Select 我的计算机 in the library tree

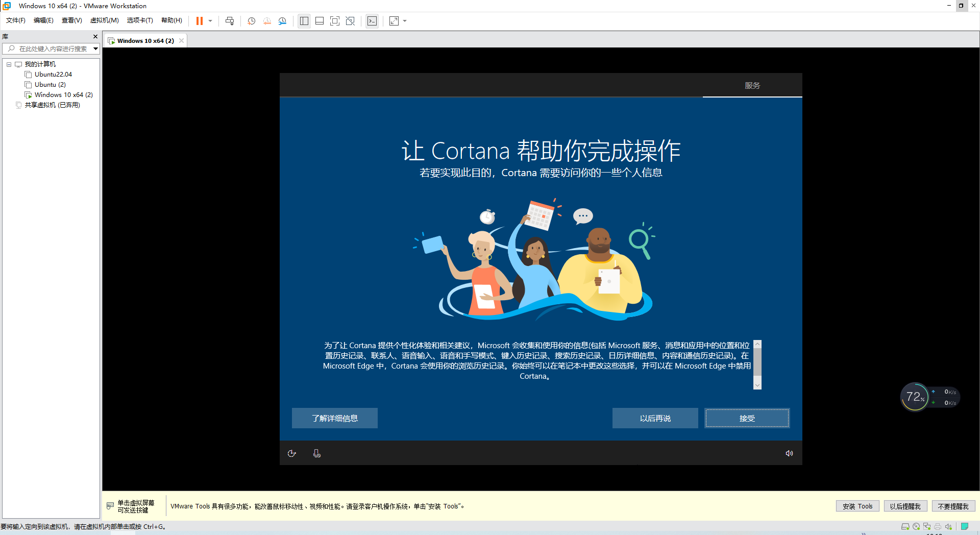40,64
